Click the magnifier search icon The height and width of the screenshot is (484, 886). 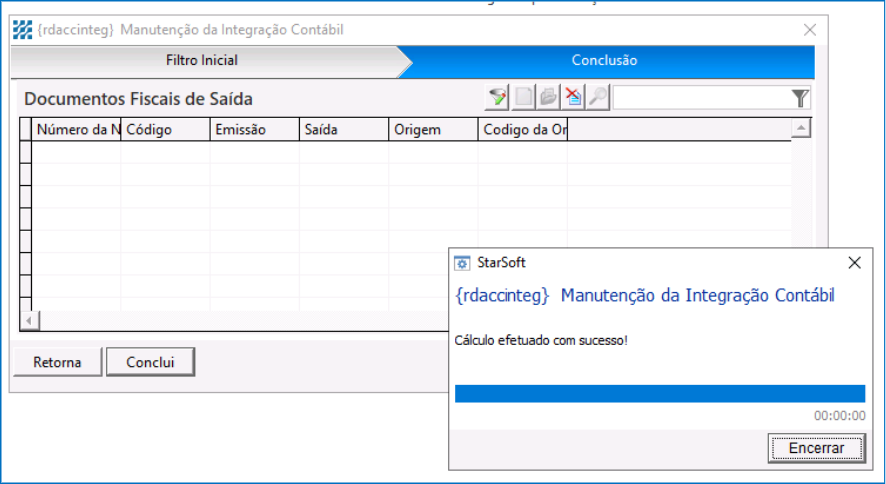click(x=597, y=97)
